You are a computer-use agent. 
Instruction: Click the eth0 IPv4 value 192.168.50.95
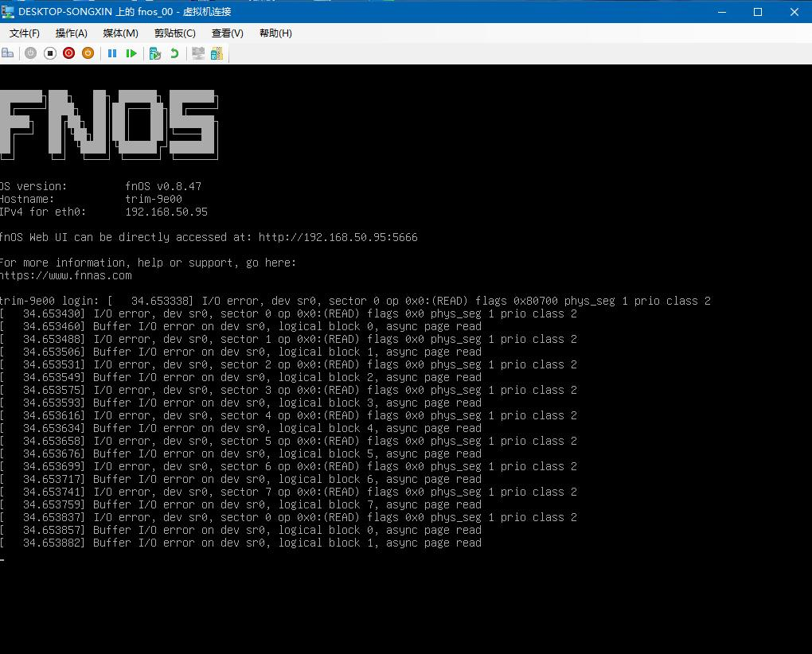click(x=166, y=212)
